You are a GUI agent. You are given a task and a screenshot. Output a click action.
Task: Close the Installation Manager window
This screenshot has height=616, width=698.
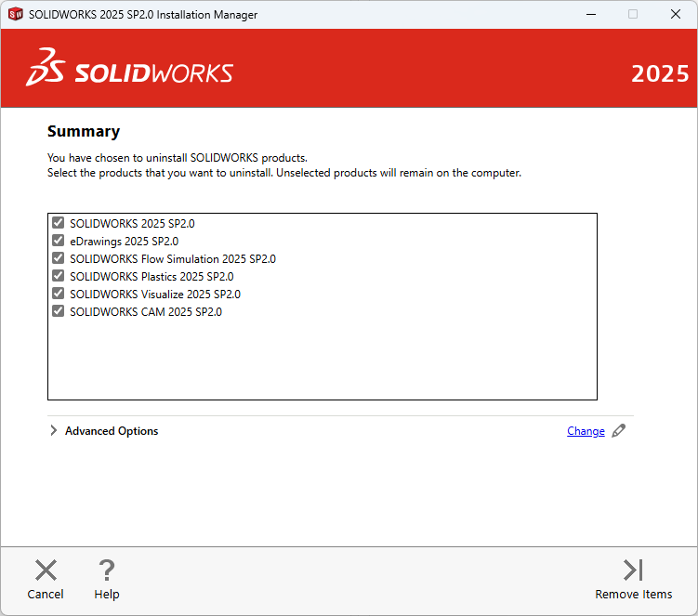pos(676,14)
